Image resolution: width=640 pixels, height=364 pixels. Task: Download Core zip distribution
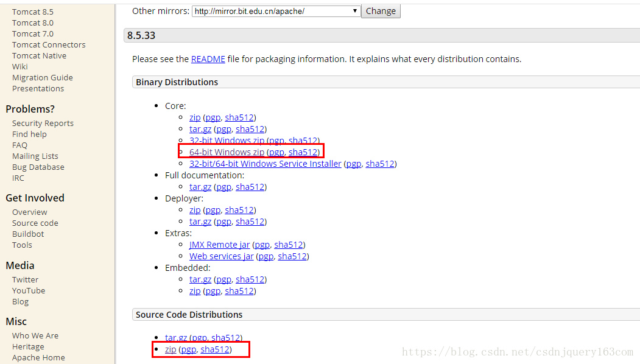point(195,117)
